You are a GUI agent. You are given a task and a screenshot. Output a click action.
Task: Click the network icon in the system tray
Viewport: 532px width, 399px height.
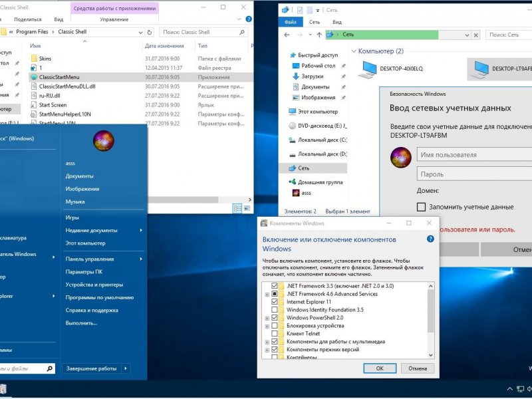pos(520,389)
